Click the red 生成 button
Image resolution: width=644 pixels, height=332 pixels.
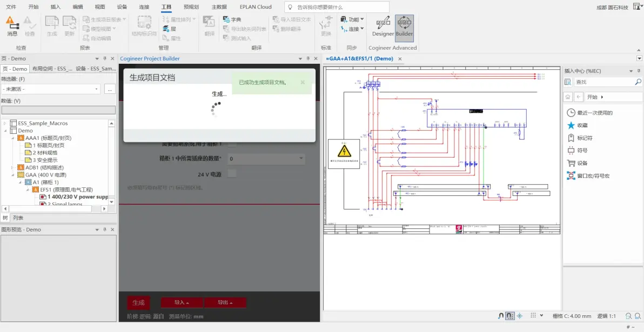tap(138, 302)
